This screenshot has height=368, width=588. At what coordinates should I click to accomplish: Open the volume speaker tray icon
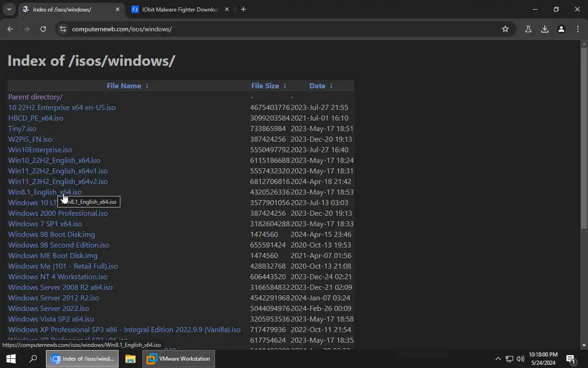[520, 359]
